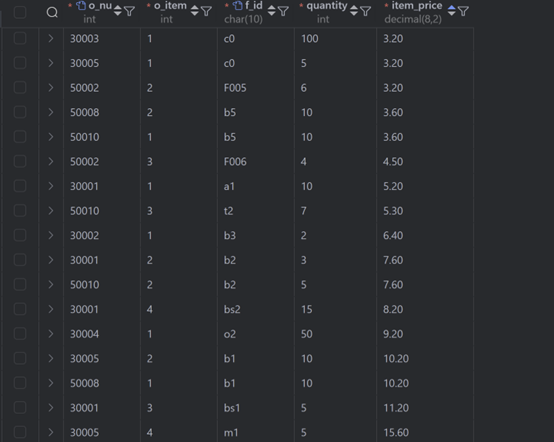Select f_id cell F006
The height and width of the screenshot is (442, 554).
tap(235, 161)
